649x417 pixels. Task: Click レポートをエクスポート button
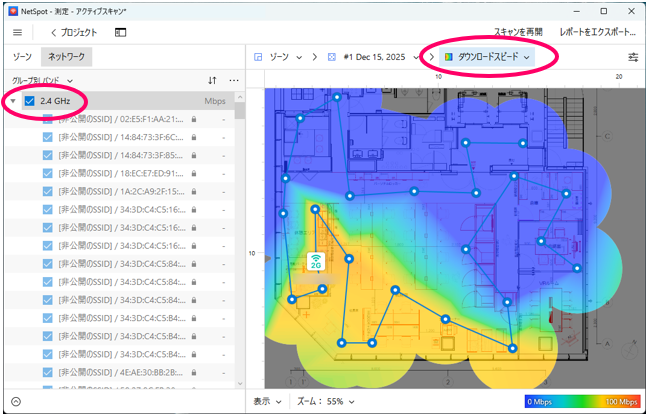point(597,33)
